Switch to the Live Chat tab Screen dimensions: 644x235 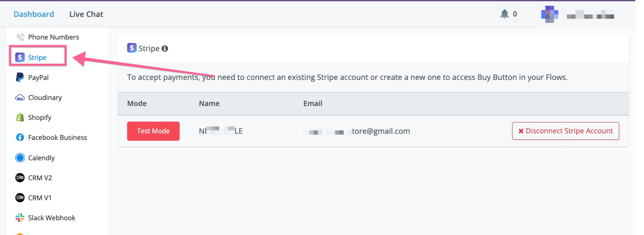[86, 14]
